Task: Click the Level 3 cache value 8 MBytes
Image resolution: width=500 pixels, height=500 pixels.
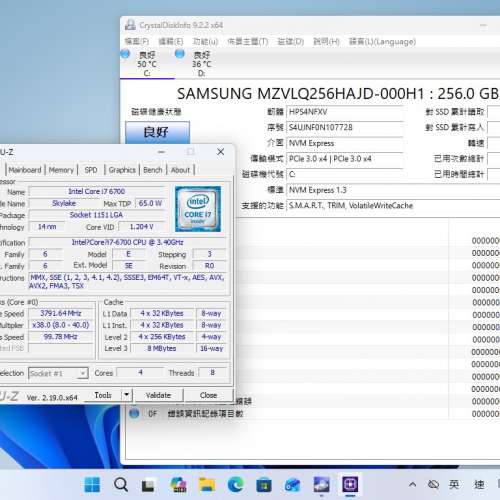Action: coord(162,349)
